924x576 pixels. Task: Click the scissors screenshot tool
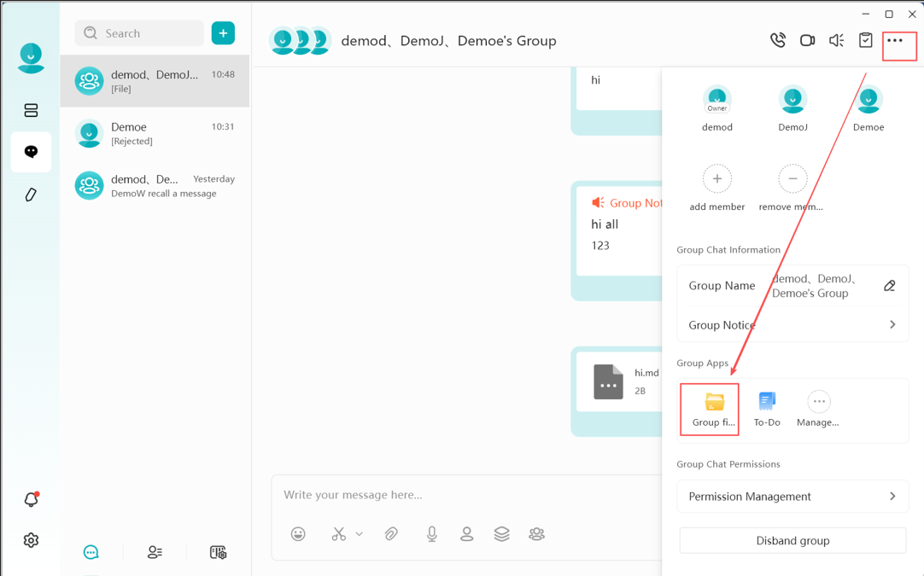coord(339,534)
